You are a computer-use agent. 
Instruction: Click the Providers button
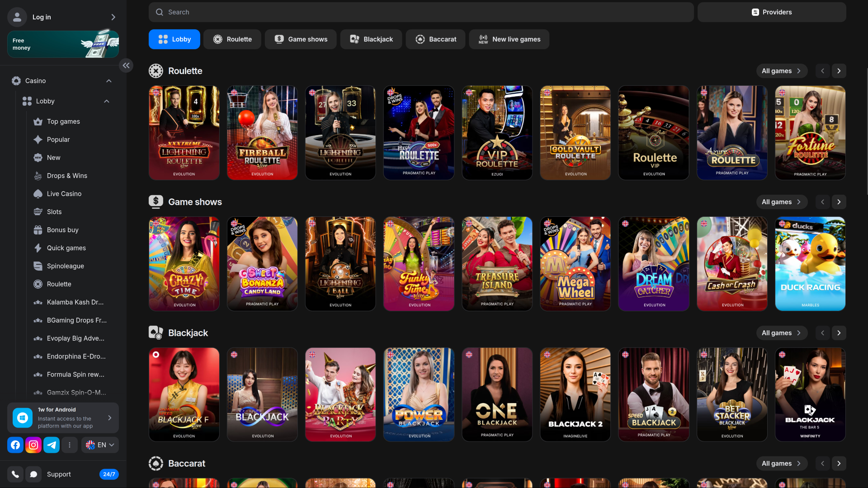pos(772,12)
